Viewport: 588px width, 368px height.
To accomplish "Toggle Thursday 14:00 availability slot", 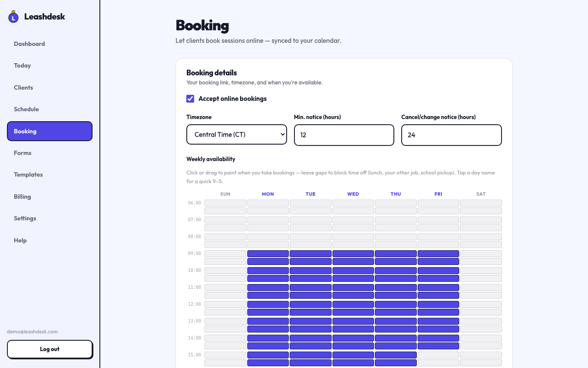I will (x=396, y=338).
